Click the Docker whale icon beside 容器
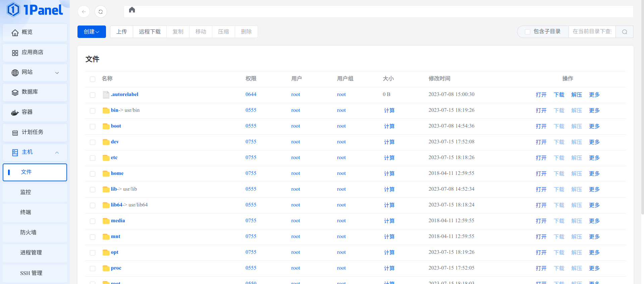Image resolution: width=644 pixels, height=284 pixels. click(15, 112)
